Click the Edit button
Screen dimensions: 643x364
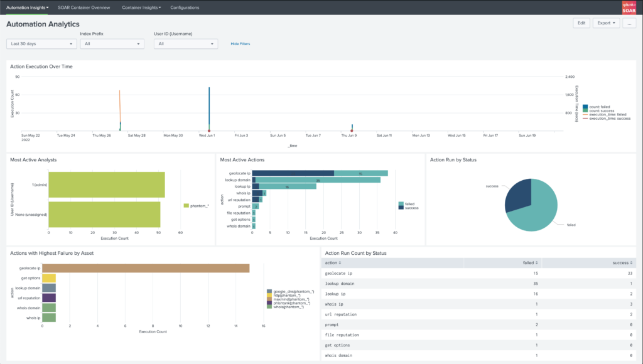580,23
